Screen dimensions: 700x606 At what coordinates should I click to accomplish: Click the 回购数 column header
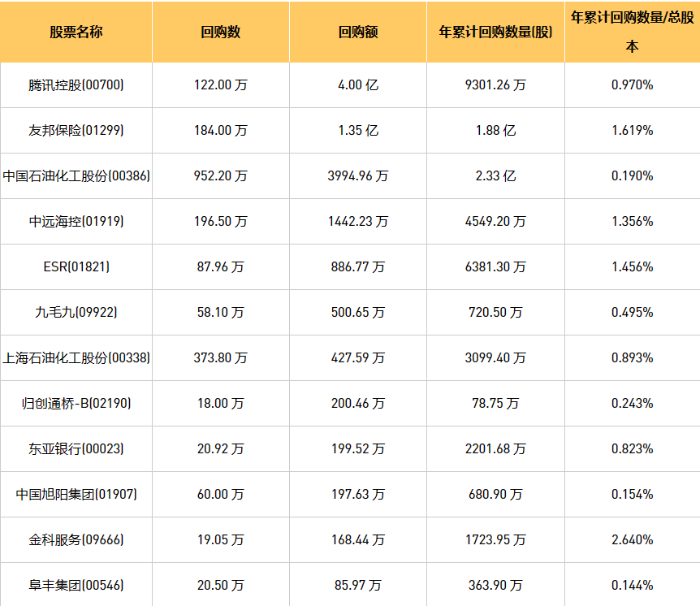(221, 32)
